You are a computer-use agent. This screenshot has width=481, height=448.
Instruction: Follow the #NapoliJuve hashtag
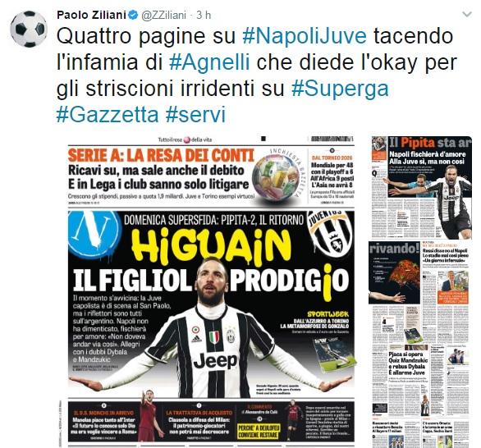coord(305,36)
